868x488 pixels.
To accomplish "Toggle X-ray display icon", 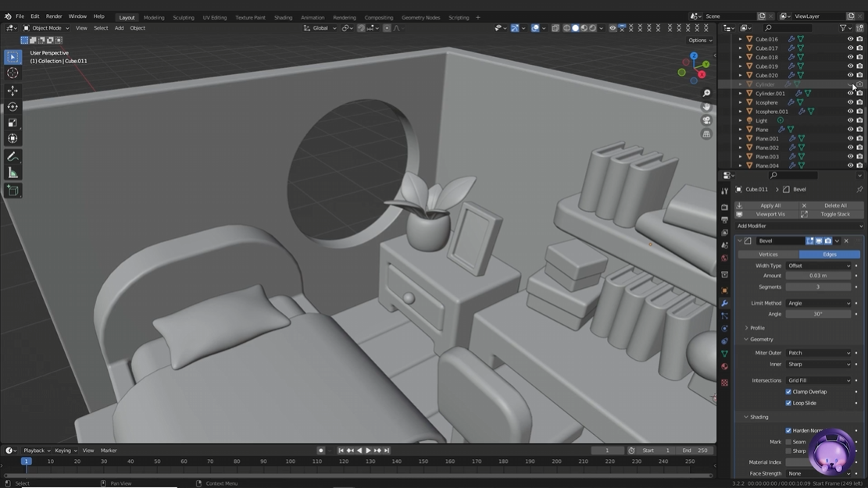I will click(x=555, y=27).
